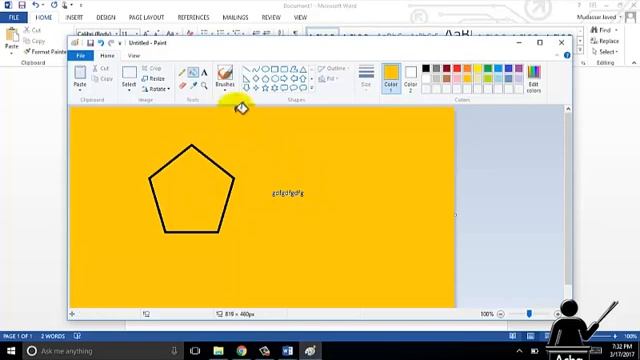
Task: Select the Color picker eyedropper tool
Action: [193, 85]
